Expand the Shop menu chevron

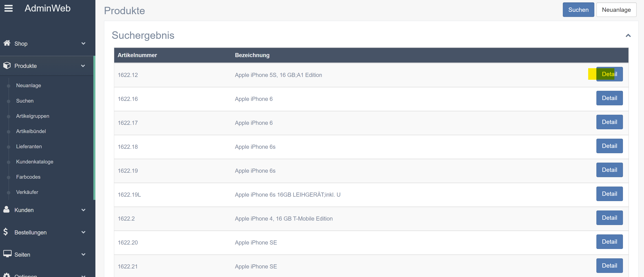point(84,43)
